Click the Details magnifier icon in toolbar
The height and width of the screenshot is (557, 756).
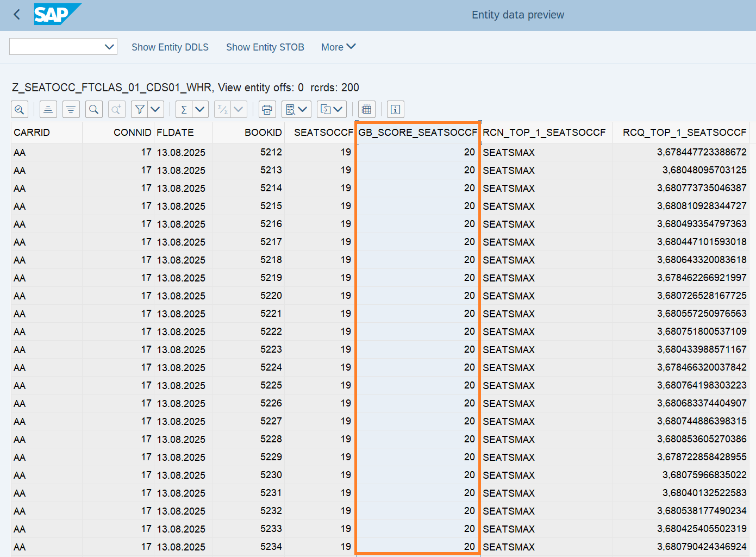pos(20,110)
